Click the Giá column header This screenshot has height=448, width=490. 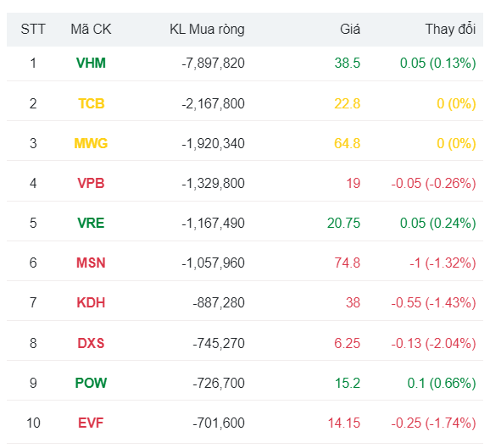(350, 30)
